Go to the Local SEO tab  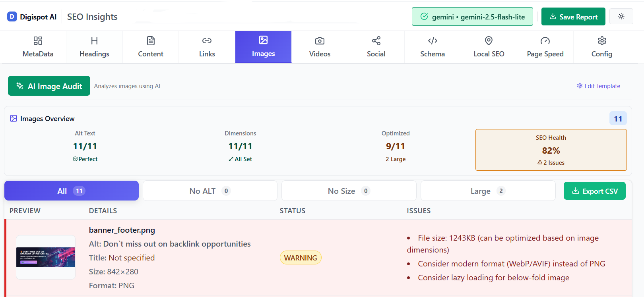(489, 47)
